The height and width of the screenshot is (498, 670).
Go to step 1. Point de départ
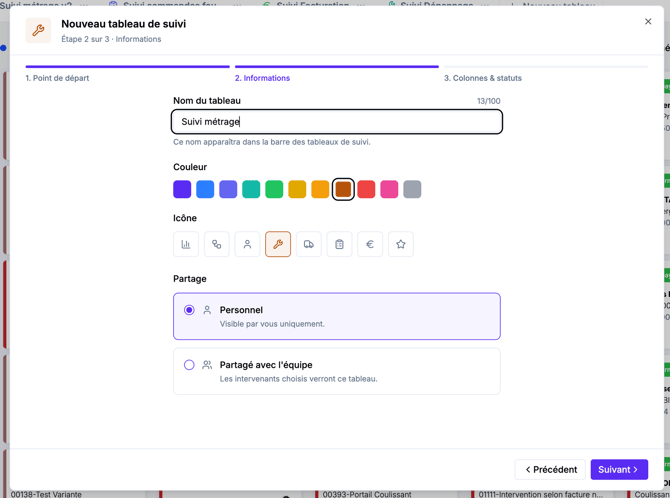57,78
